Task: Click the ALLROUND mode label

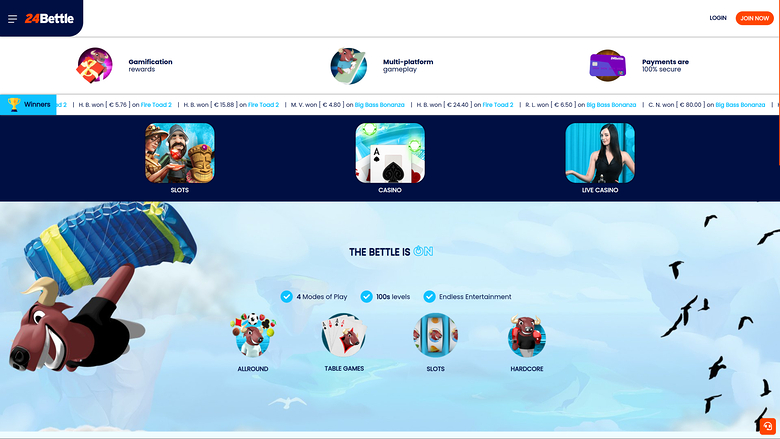Action: point(253,369)
